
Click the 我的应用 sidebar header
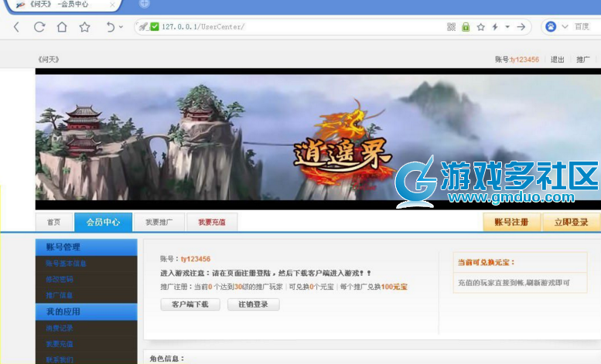(x=86, y=312)
